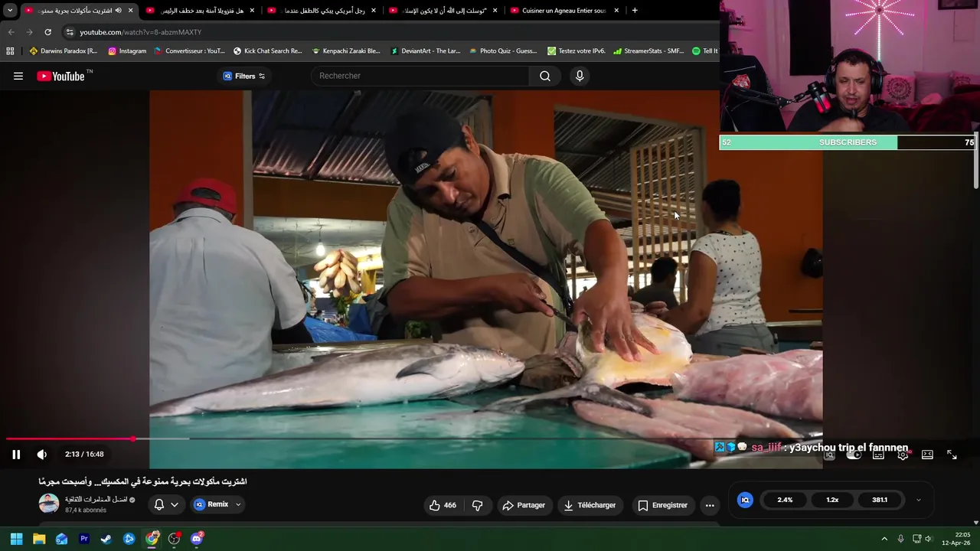Switch to the هل فنزويلا آمنة tab
This screenshot has width=980, height=551.
click(x=200, y=11)
